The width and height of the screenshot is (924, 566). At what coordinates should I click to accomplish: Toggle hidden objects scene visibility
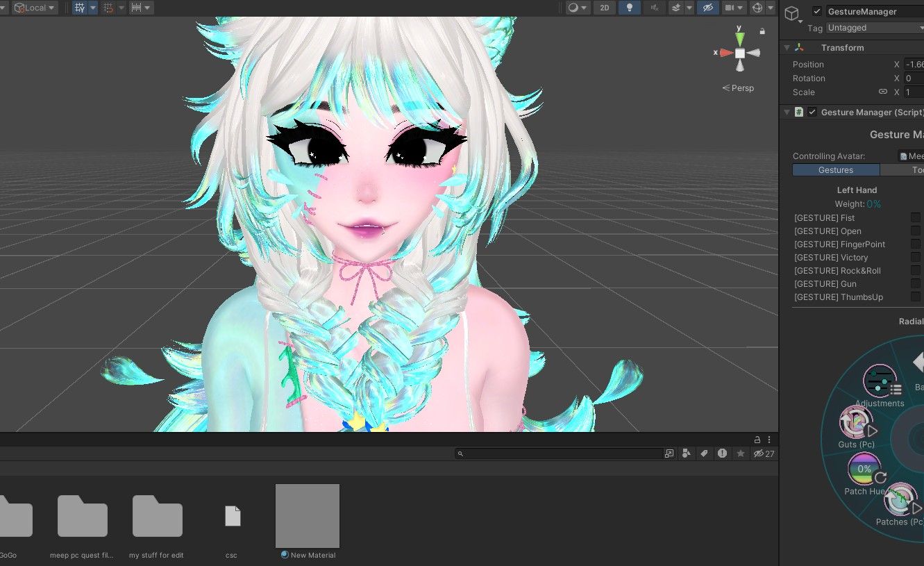pos(707,8)
